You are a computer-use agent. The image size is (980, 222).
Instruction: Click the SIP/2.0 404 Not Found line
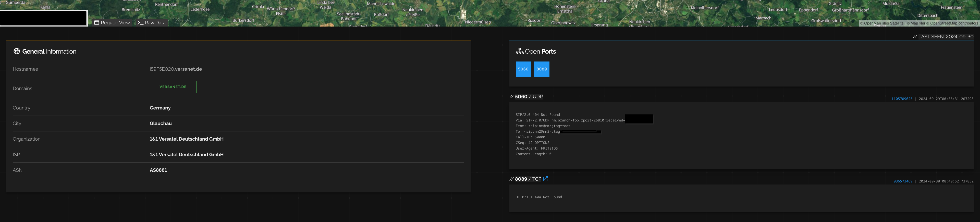pyautogui.click(x=537, y=115)
